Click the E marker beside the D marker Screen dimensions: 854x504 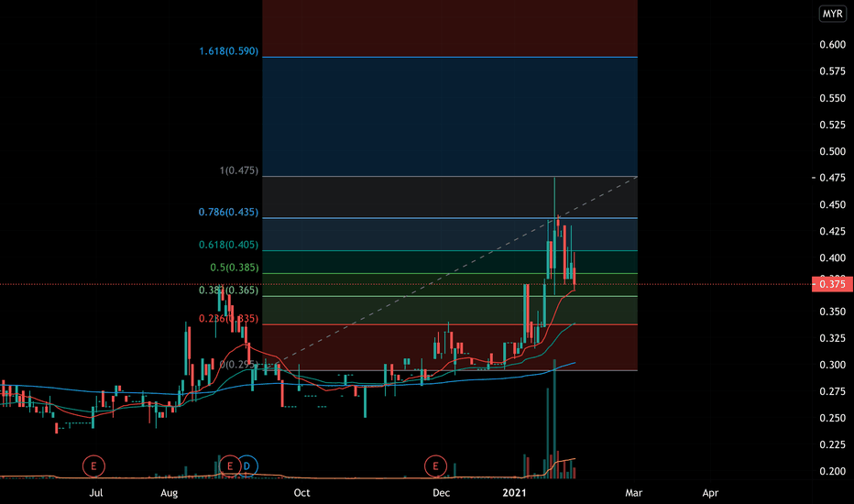click(x=230, y=466)
